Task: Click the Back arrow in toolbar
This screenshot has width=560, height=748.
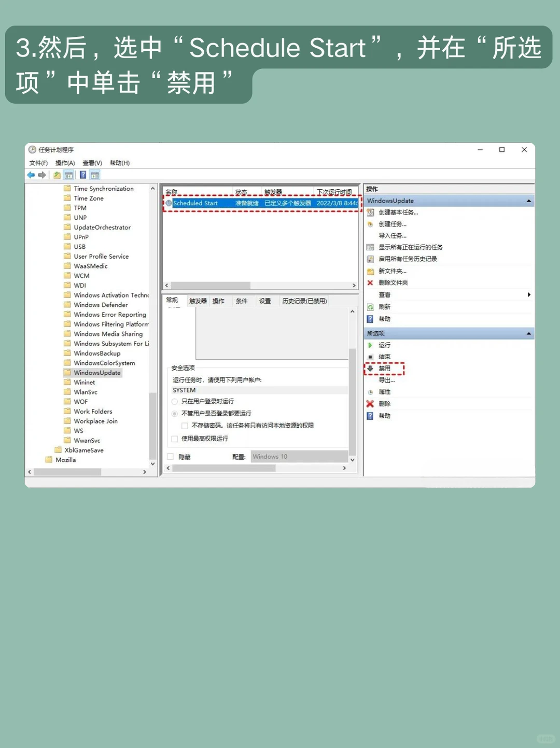Action: point(31,175)
